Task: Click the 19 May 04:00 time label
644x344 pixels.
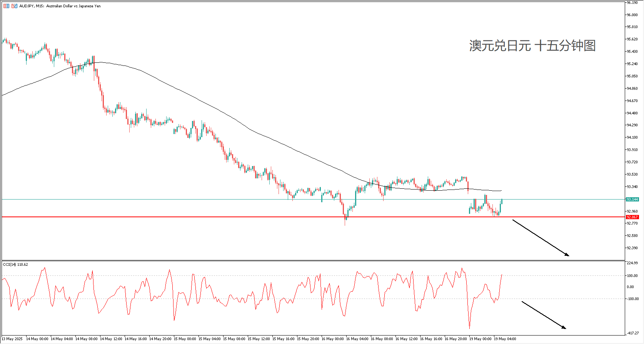Action: 505,339
